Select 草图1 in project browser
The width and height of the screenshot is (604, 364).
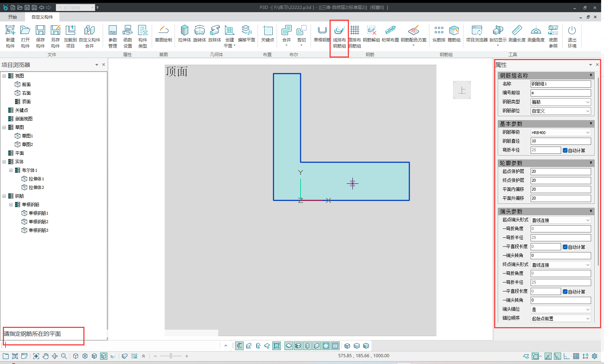(x=27, y=136)
